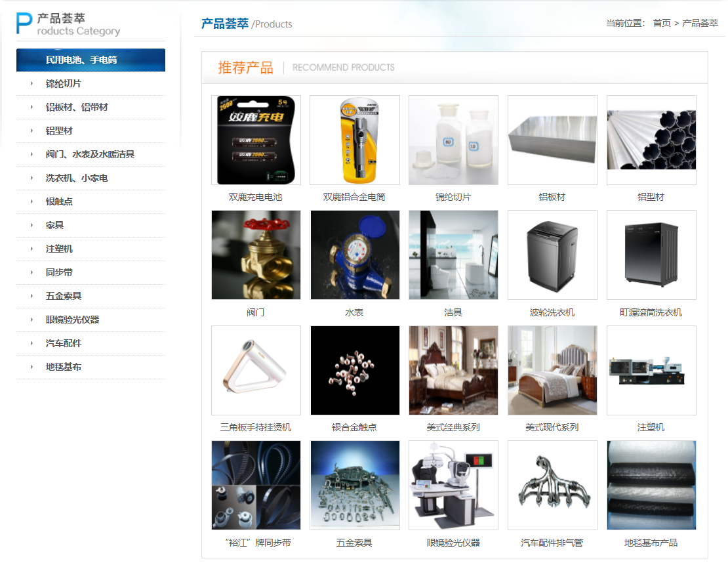Click the arrow bullet beside 锦纶切片
The image size is (728, 565).
point(31,83)
